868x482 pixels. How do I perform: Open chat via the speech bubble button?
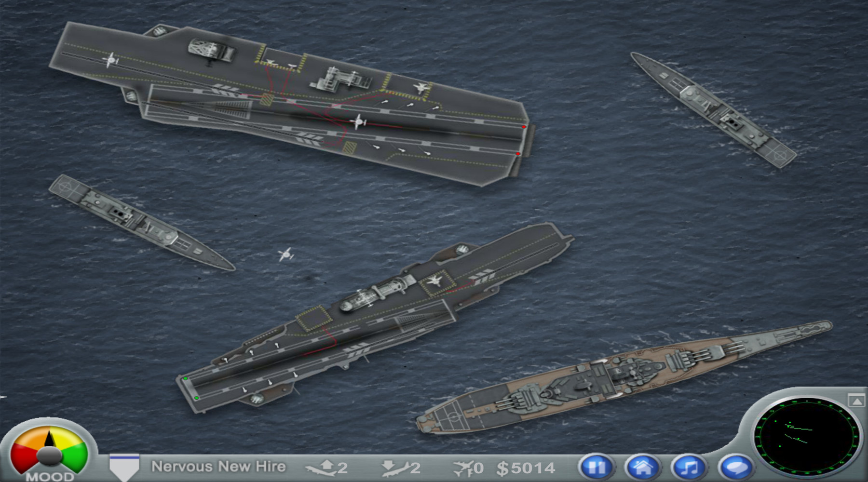pos(736,468)
